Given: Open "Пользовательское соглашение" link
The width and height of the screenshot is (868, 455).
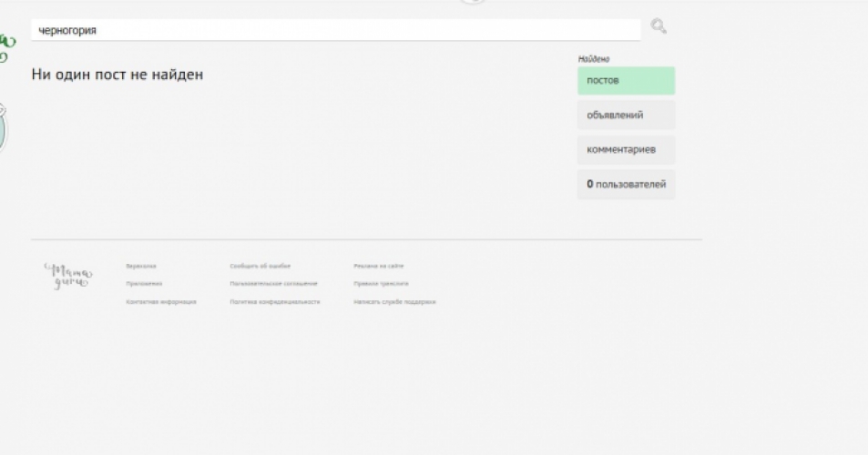Looking at the screenshot, I should pyautogui.click(x=274, y=284).
